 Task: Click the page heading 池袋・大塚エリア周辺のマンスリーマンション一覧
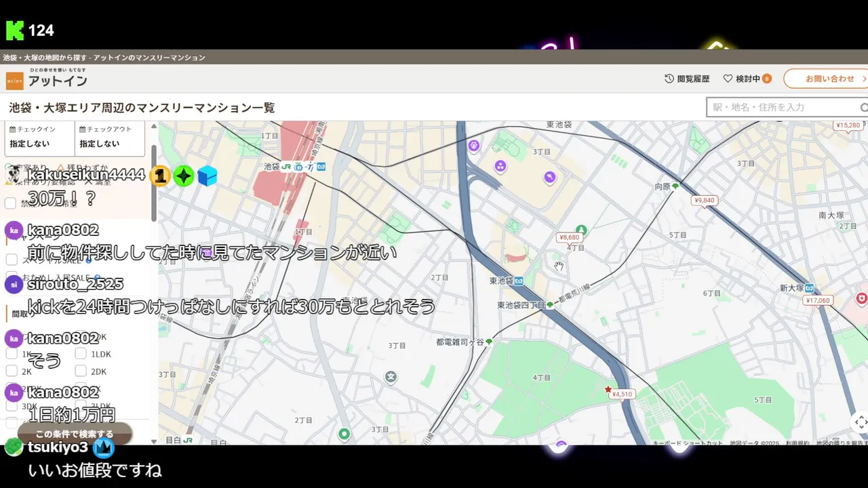[142, 108]
